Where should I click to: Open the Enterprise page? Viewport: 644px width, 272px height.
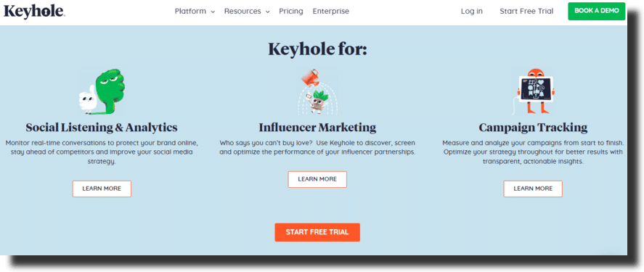pos(330,11)
